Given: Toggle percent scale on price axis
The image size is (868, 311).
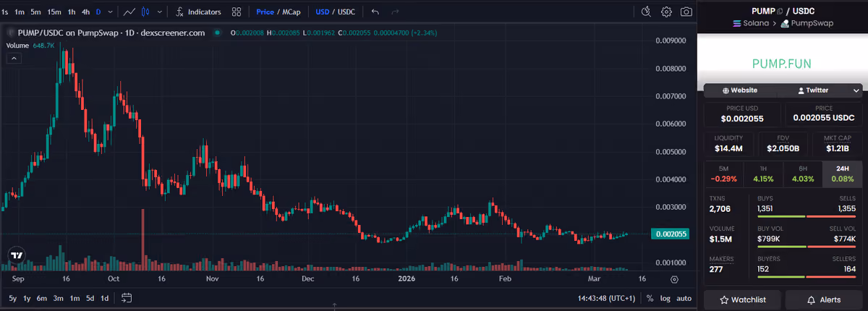Looking at the screenshot, I should pos(650,298).
